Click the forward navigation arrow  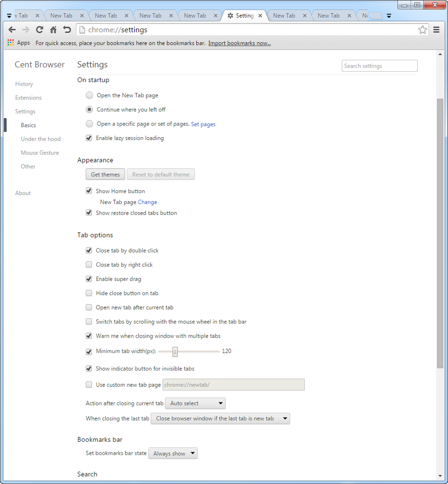(x=26, y=29)
